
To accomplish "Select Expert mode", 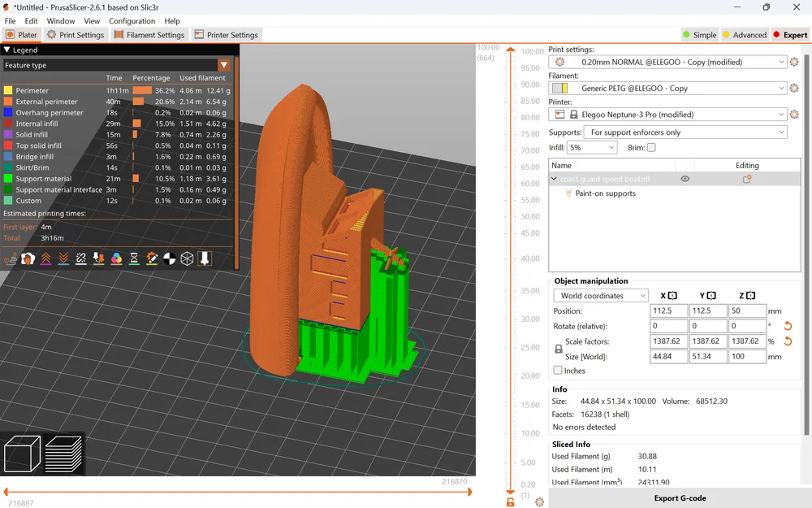I will (x=790, y=35).
